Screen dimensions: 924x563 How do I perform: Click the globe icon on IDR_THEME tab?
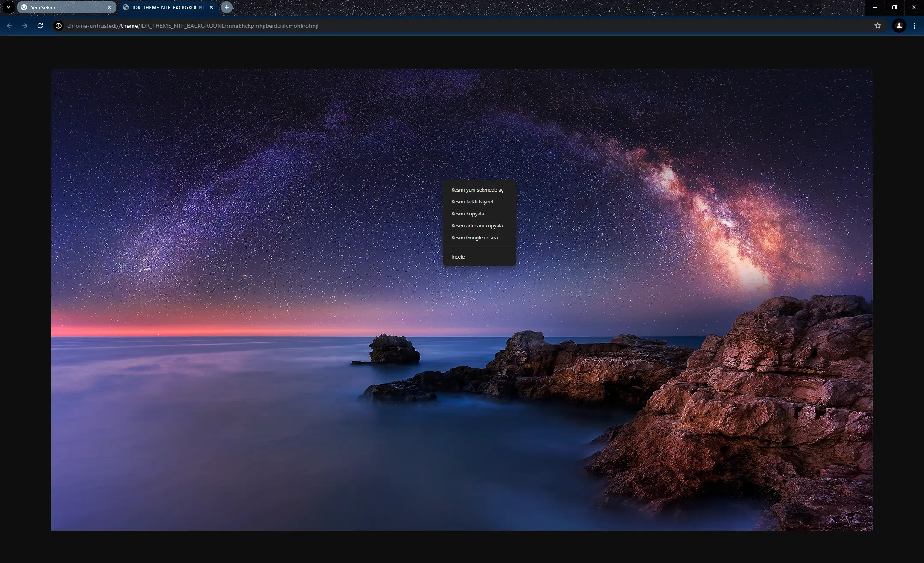coord(126,7)
